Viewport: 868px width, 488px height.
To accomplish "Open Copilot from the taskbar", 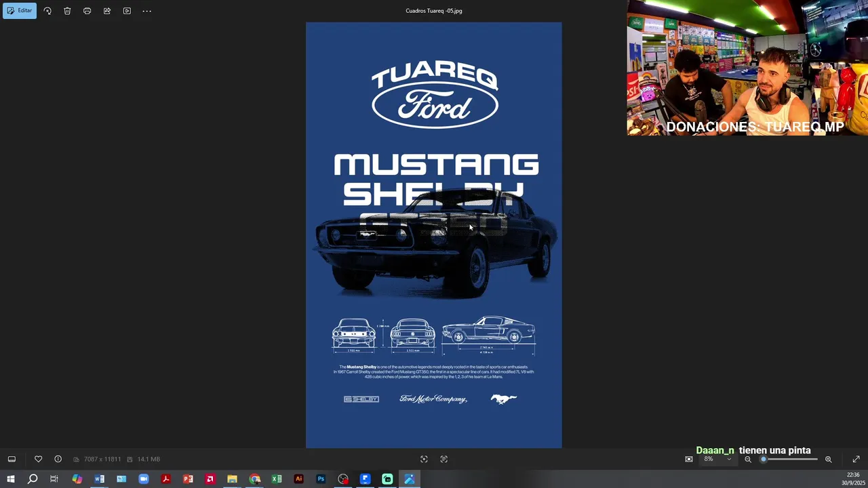I will (77, 479).
